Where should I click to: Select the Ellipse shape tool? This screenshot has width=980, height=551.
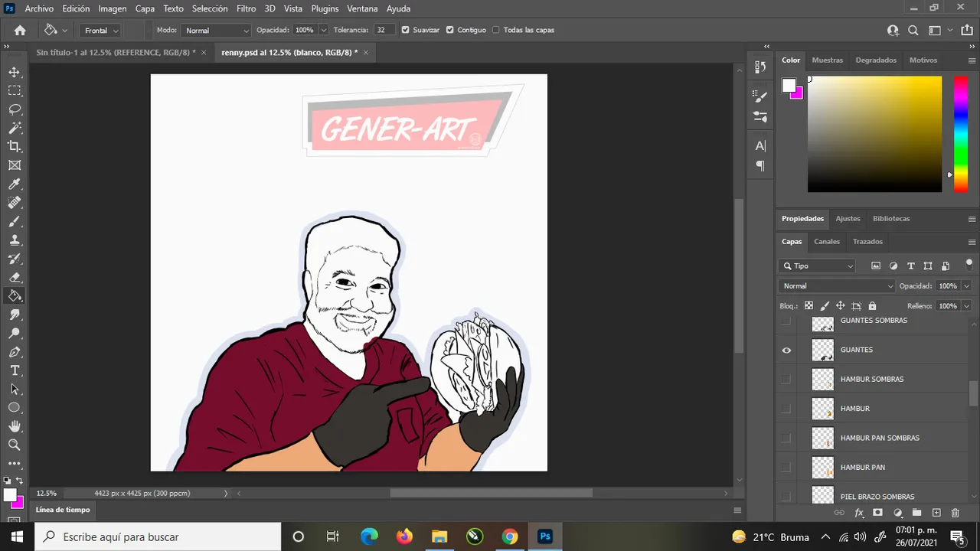(15, 408)
